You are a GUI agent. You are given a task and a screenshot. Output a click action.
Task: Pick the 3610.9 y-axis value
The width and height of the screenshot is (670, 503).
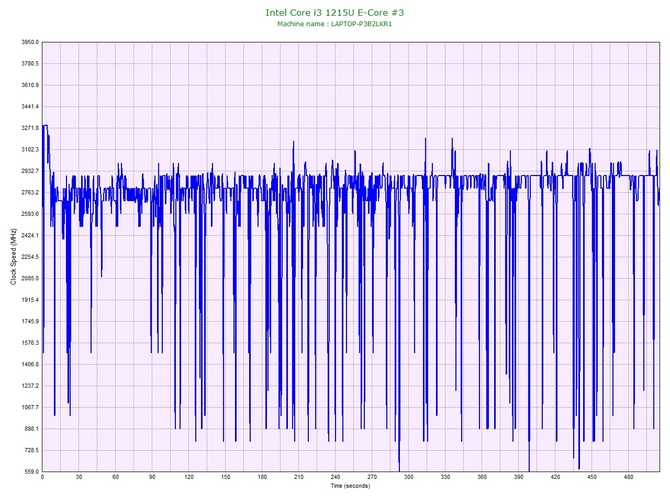coord(30,85)
